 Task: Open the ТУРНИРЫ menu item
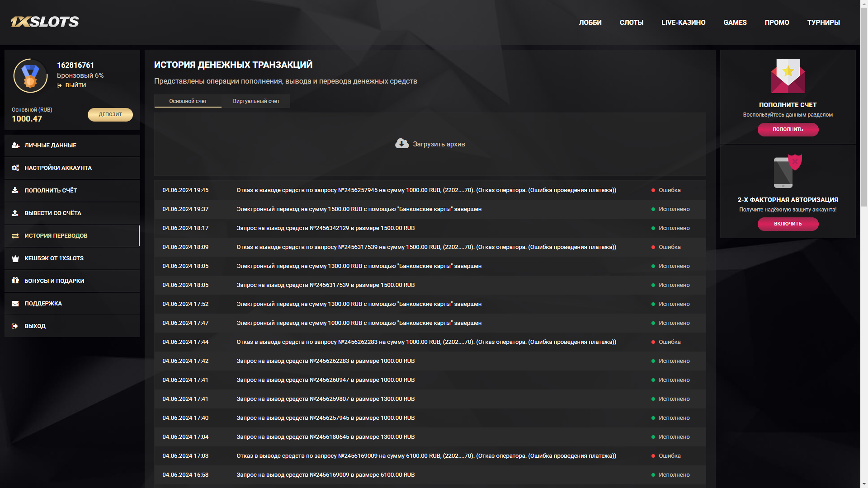(823, 23)
